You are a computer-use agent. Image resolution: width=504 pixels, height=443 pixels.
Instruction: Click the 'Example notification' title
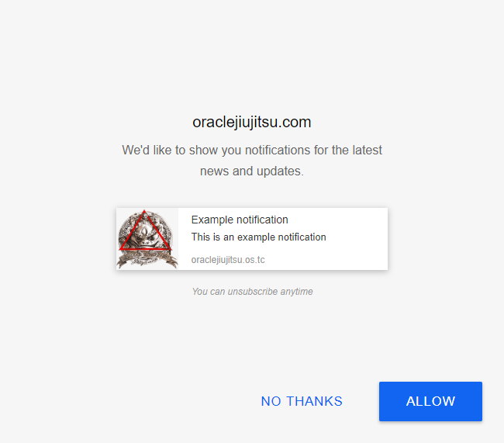coord(240,220)
